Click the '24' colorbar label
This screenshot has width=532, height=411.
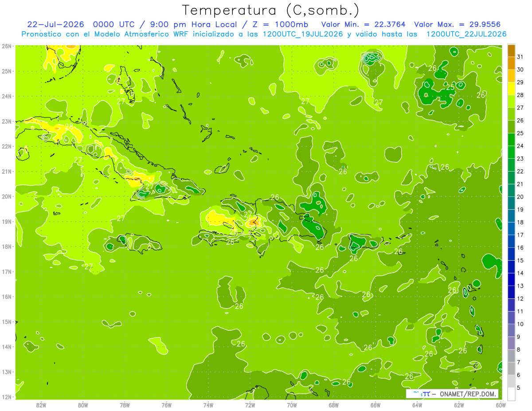point(520,145)
